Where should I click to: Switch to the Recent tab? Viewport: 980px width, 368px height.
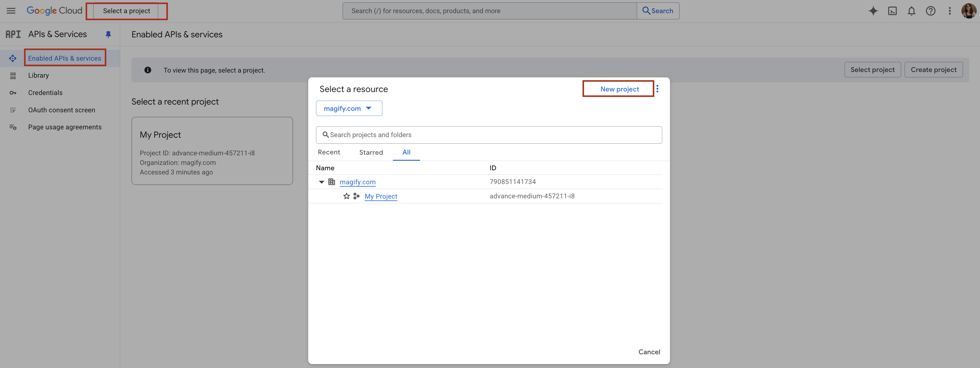329,152
